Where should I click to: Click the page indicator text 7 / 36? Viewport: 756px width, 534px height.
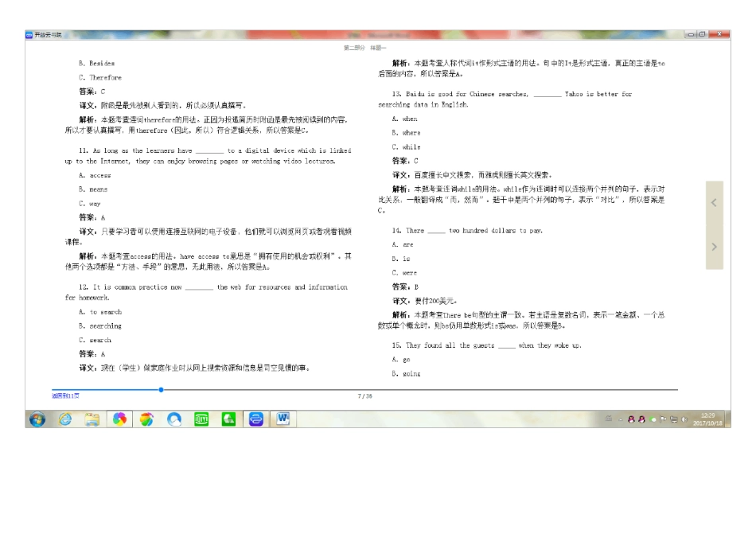point(365,396)
